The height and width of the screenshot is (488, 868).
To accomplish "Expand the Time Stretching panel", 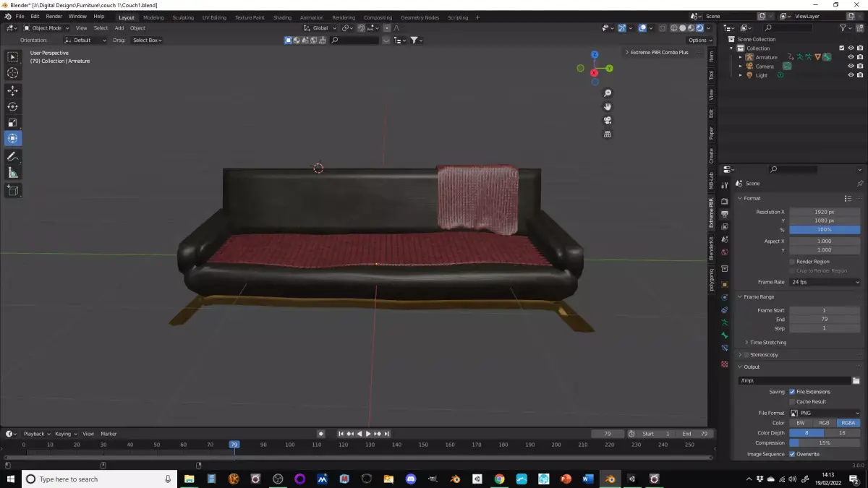I will [768, 343].
